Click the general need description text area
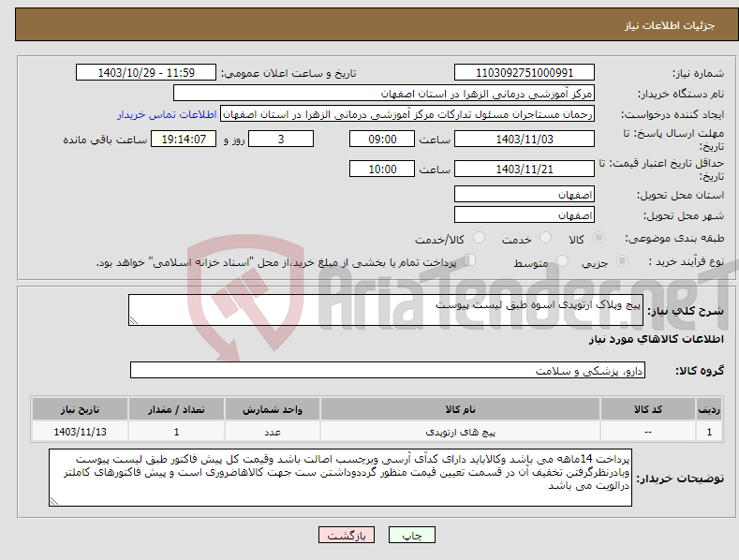 [x=386, y=310]
